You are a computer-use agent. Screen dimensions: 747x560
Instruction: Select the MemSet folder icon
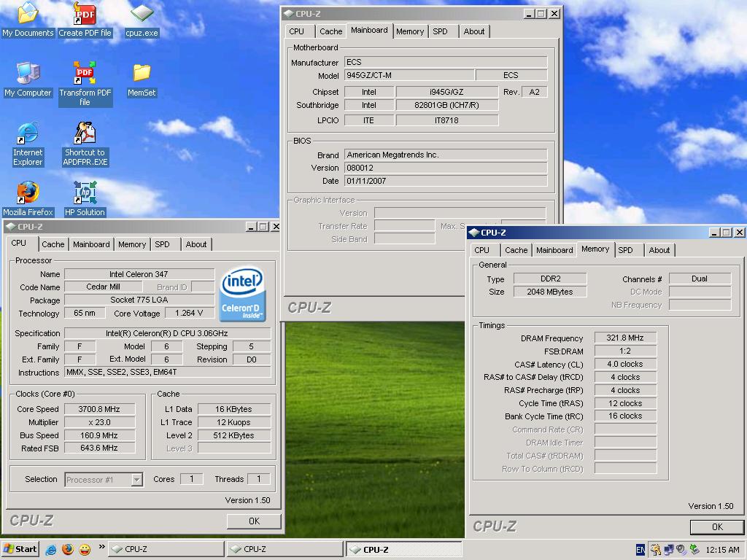click(x=142, y=79)
